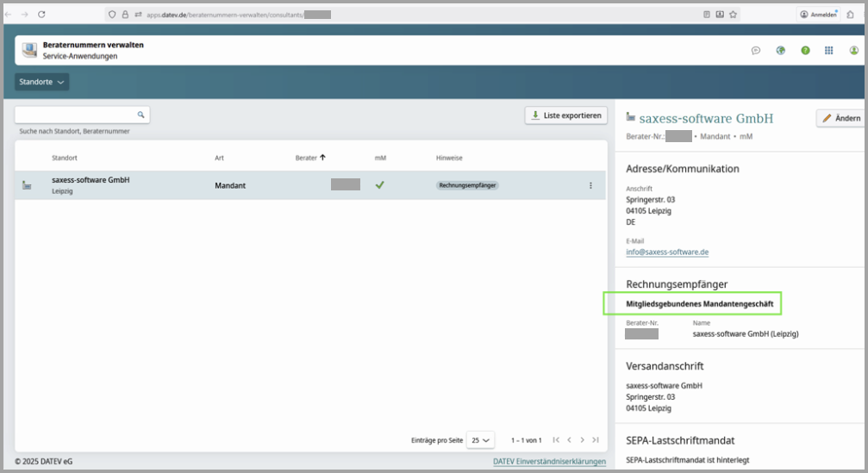Sort by the Berater column header
Image resolution: width=868 pixels, height=473 pixels.
tap(310, 158)
